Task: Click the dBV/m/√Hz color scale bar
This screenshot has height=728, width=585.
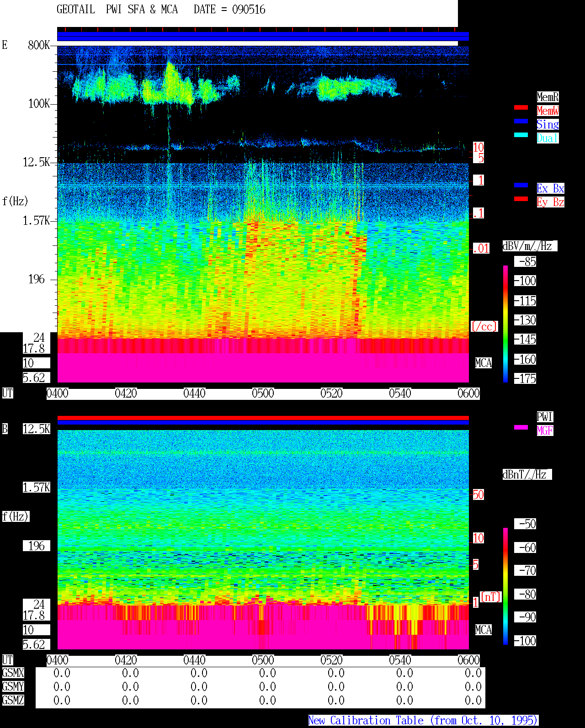Action: [505, 324]
